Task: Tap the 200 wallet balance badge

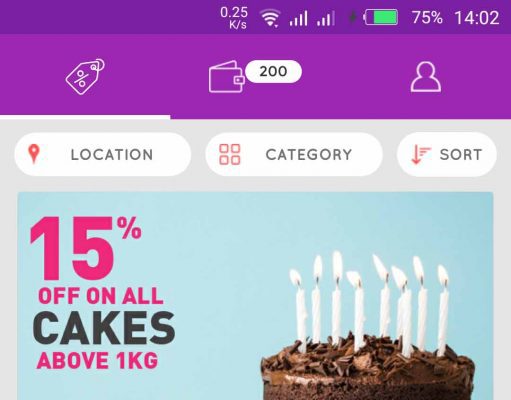Action: (273, 71)
